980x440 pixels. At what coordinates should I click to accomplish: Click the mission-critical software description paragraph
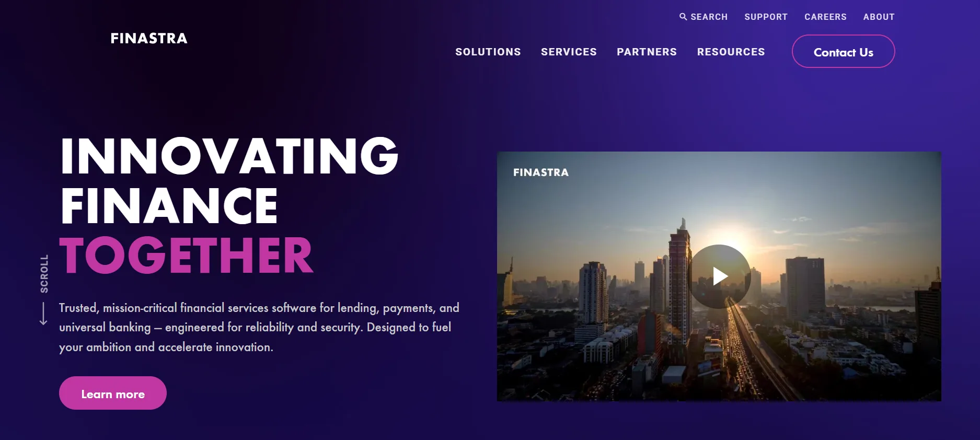click(x=259, y=328)
